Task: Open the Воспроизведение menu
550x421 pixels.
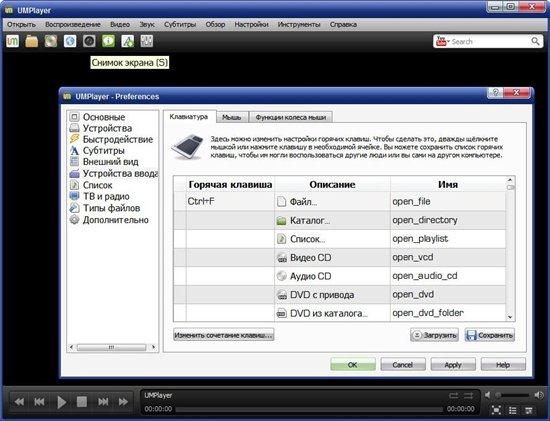Action: [x=73, y=25]
